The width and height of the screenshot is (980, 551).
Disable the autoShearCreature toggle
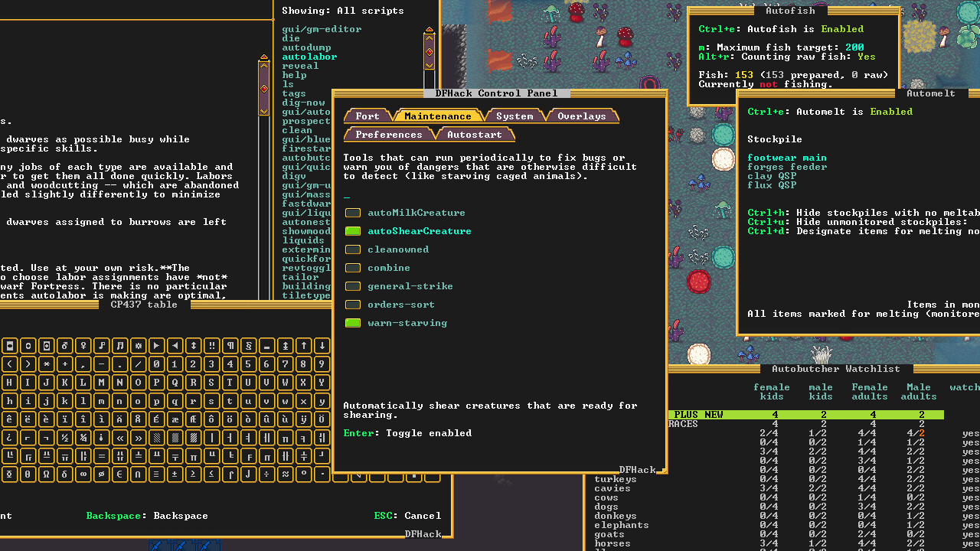[x=353, y=230]
